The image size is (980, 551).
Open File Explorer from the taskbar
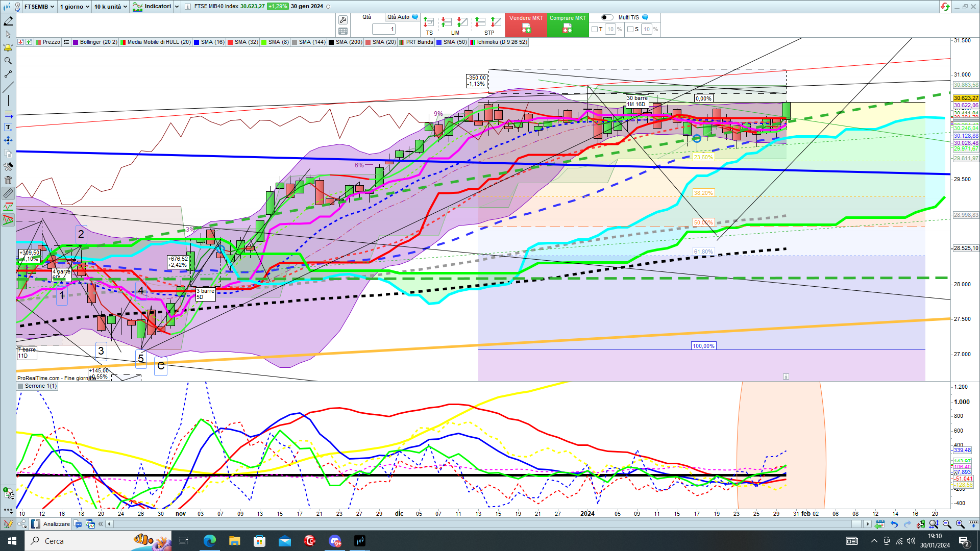tap(234, 541)
